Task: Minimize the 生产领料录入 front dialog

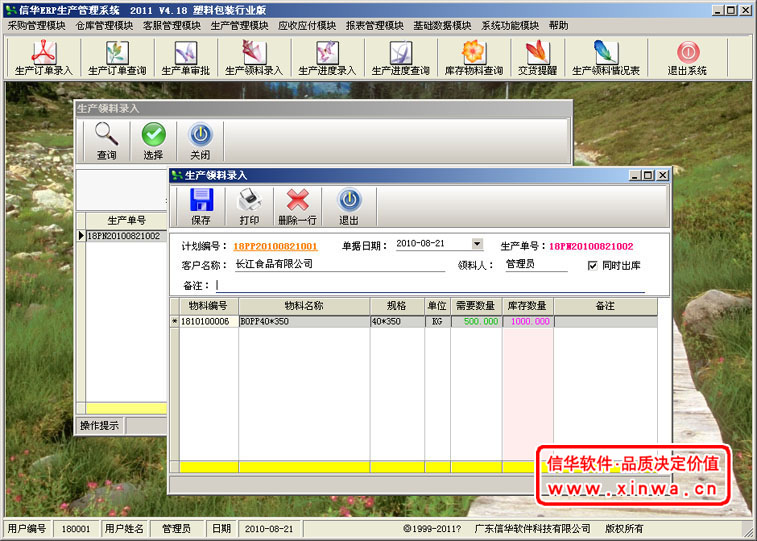Action: [635, 175]
